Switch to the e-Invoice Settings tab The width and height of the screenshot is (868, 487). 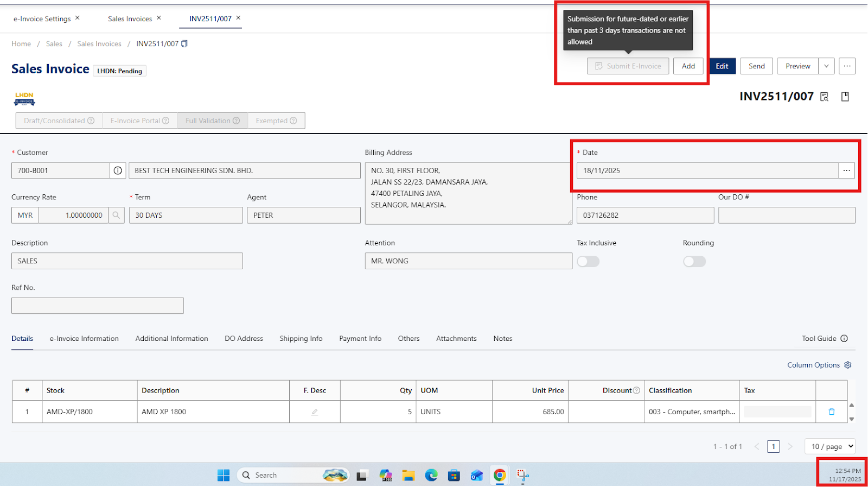(42, 19)
